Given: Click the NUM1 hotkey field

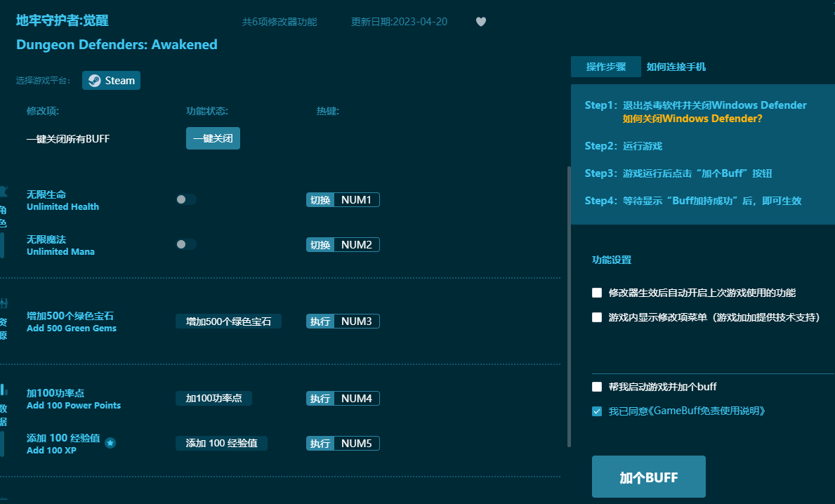Looking at the screenshot, I should (356, 199).
